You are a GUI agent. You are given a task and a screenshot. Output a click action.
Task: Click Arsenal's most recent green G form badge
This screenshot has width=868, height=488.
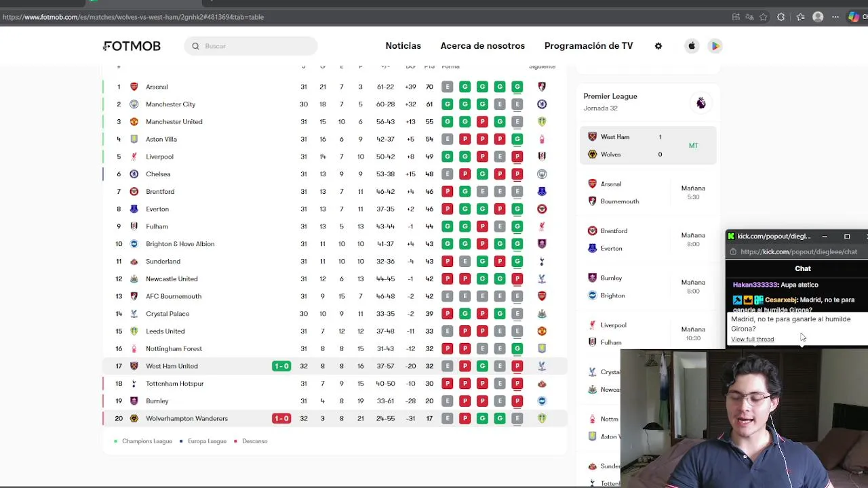coord(517,87)
